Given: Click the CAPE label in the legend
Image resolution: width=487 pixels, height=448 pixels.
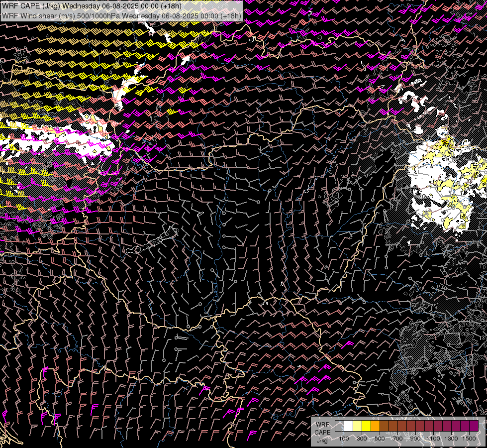Looking at the screenshot, I should tap(322, 433).
